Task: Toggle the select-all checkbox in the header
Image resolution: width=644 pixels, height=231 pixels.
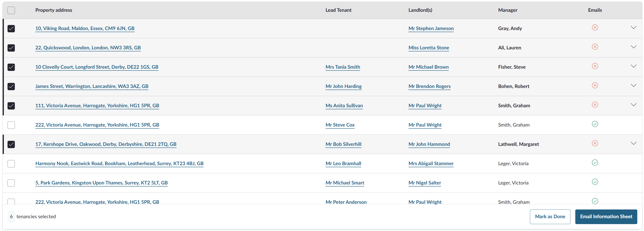Action: click(11, 10)
